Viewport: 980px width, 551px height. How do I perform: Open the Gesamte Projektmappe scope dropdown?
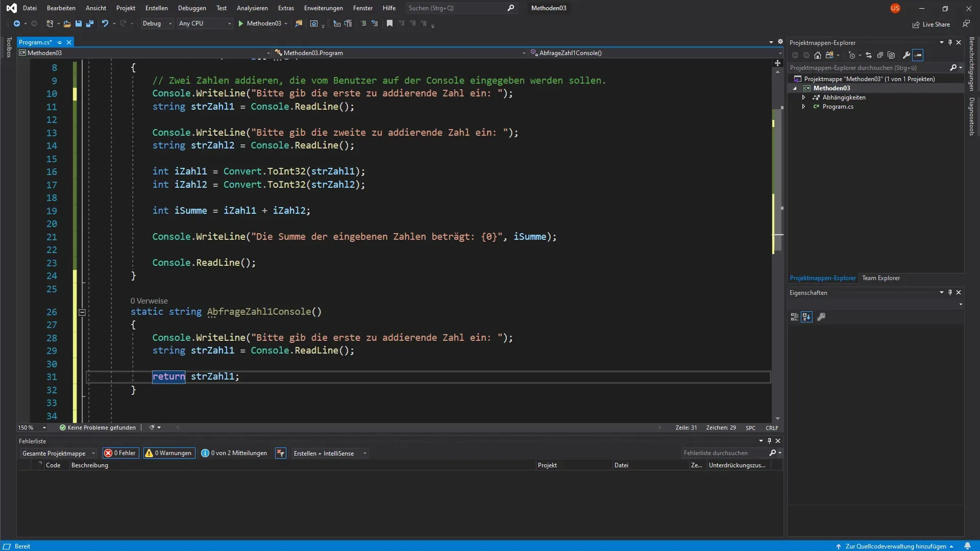(58, 453)
